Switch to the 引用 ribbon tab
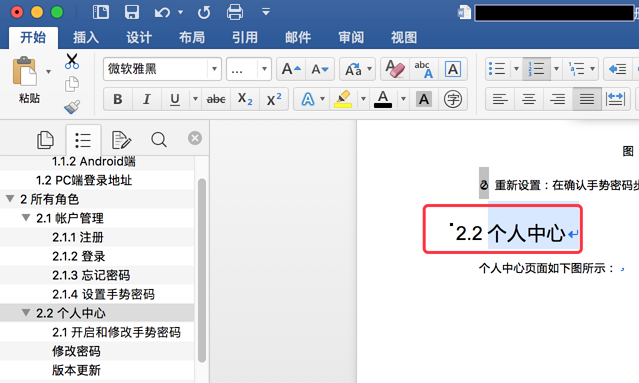 coord(245,37)
